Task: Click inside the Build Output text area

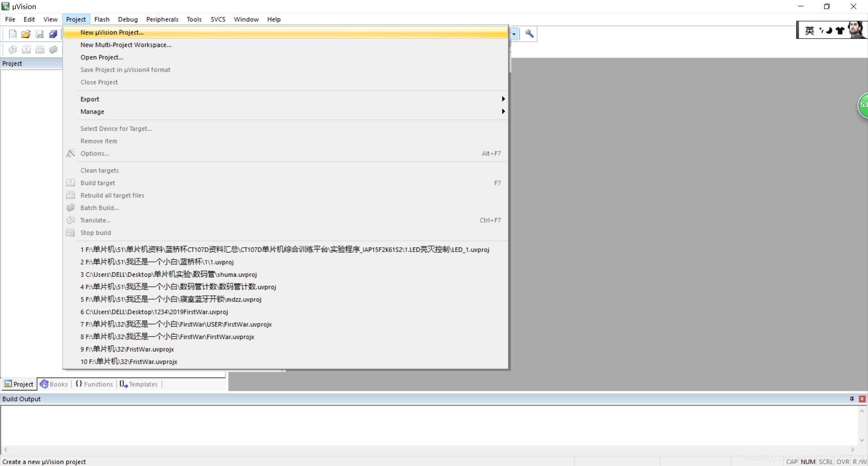Action: (x=429, y=425)
